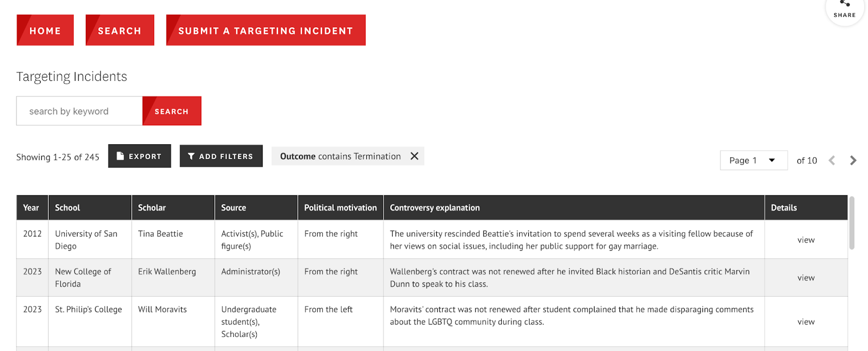The width and height of the screenshot is (868, 351).
Task: Export the incident results
Action: 139,156
